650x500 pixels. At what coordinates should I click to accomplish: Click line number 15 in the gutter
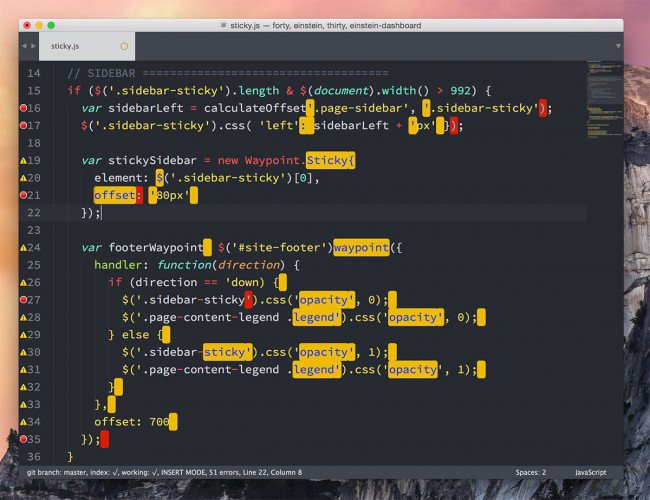click(x=34, y=91)
